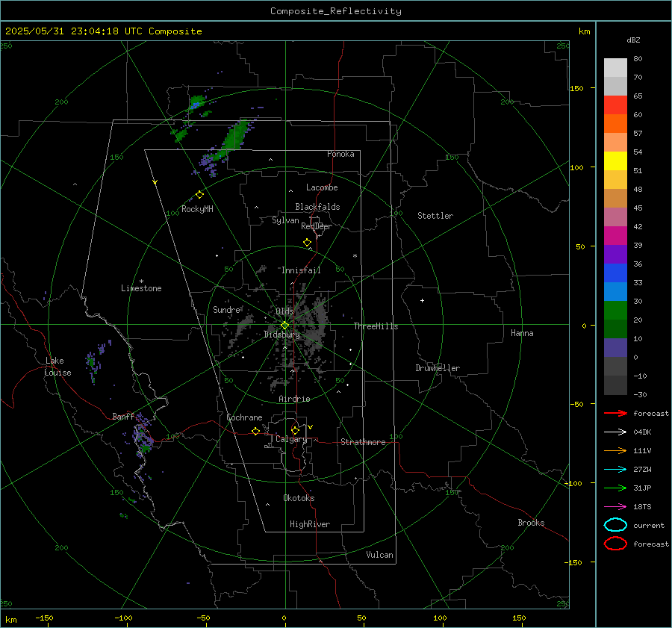The height and width of the screenshot is (628, 672).
Task: Click the HighRiver label
Action: [310, 524]
